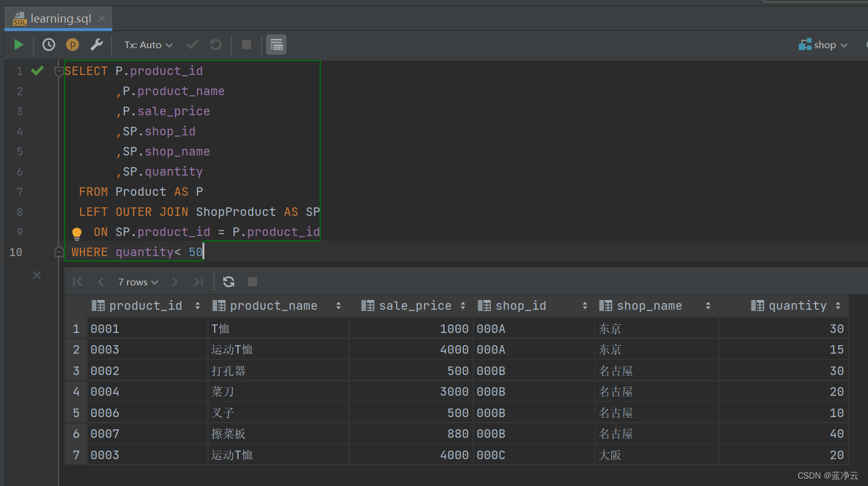Image resolution: width=868 pixels, height=486 pixels.
Task: Open the '7 rows' page size dropdown
Action: (138, 282)
